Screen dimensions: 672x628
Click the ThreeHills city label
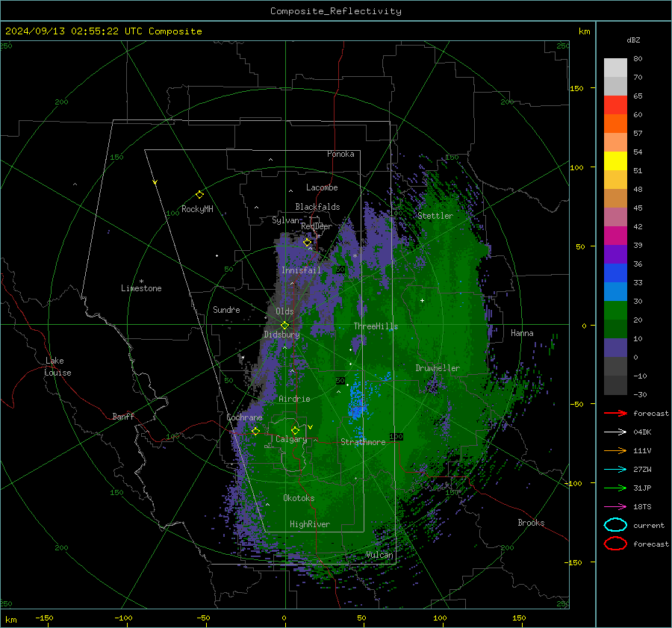tap(376, 326)
